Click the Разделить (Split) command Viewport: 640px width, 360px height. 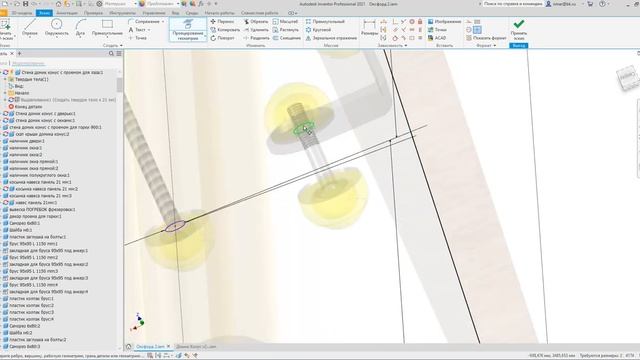click(x=256, y=38)
